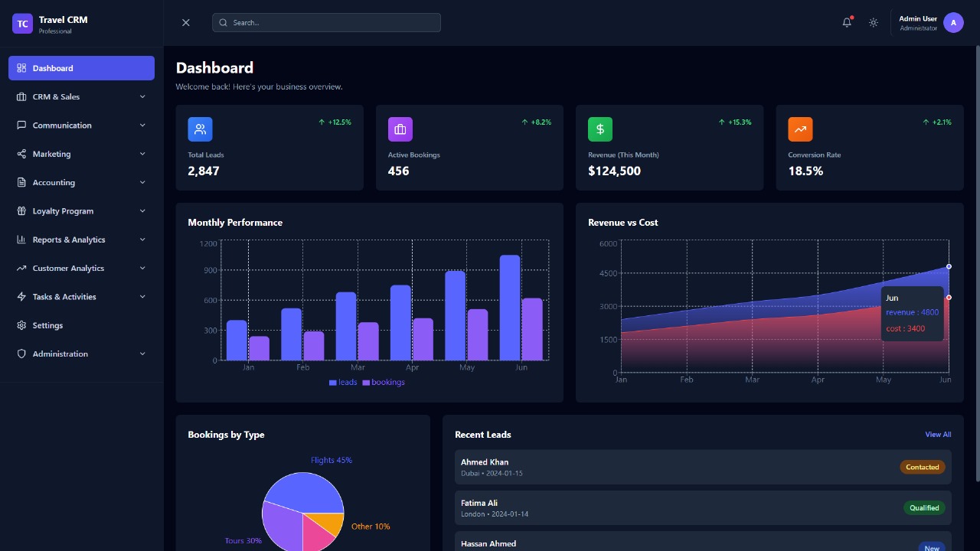This screenshot has width=980, height=551.
Task: Click the Conversion Rate trending chart icon
Action: pyautogui.click(x=800, y=129)
